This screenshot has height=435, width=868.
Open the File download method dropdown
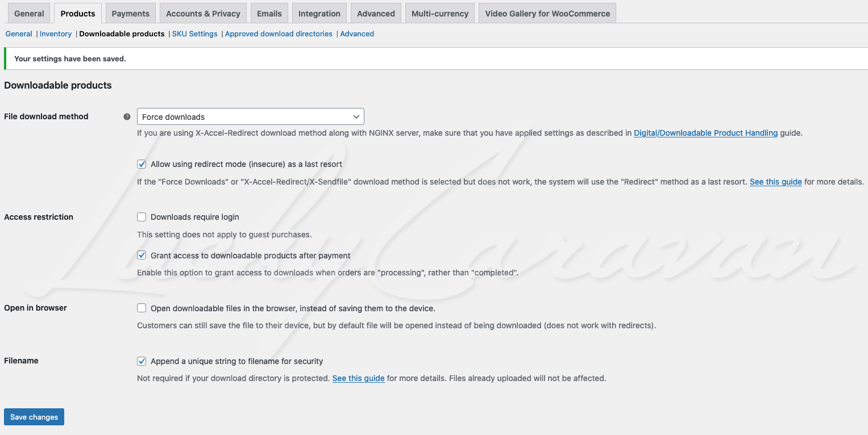coord(250,117)
